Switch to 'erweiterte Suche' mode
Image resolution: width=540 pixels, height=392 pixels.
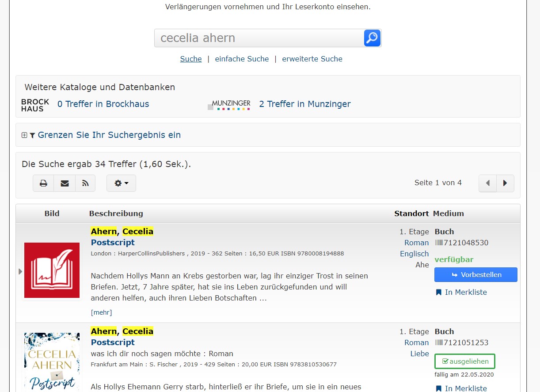(312, 59)
